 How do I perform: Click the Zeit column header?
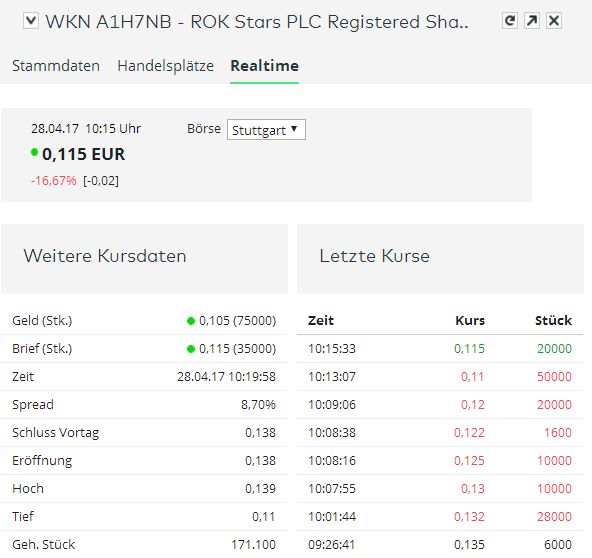pos(321,321)
